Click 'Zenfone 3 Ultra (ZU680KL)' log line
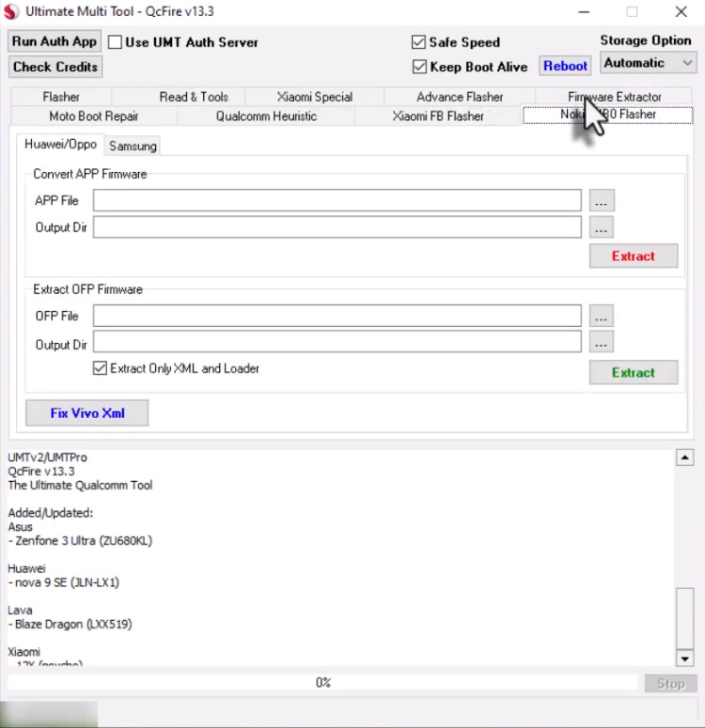The width and height of the screenshot is (705, 728). tap(81, 541)
